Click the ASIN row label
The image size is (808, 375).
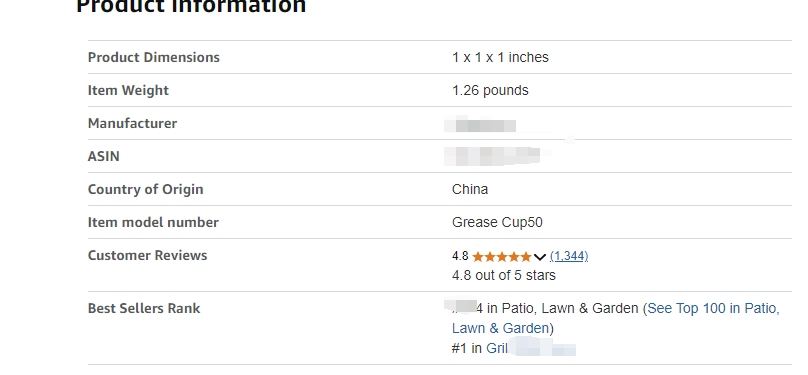(x=104, y=156)
